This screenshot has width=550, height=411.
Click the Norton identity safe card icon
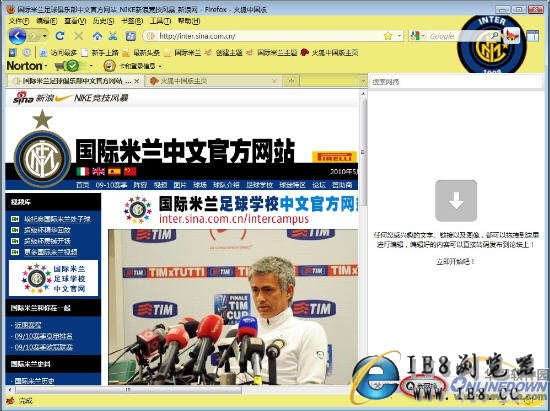[110, 66]
